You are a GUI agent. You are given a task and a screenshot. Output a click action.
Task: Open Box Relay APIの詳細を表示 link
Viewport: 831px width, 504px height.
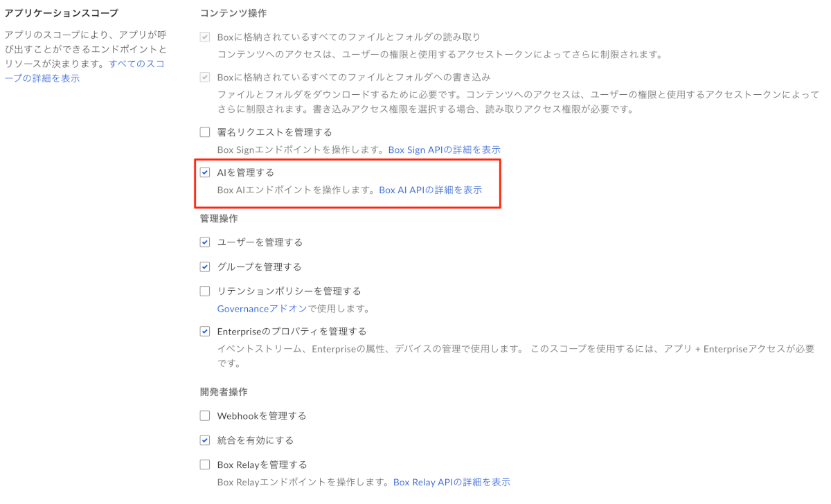tap(452, 482)
